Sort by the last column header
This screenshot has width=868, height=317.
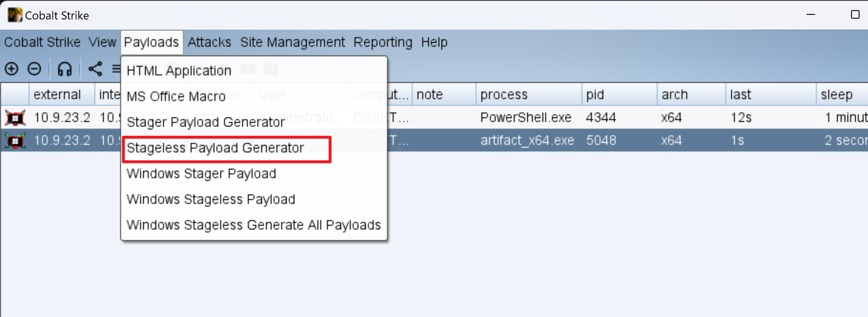coord(771,94)
